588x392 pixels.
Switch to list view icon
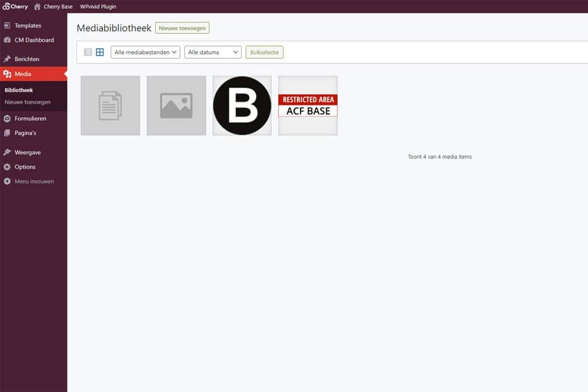coord(88,52)
